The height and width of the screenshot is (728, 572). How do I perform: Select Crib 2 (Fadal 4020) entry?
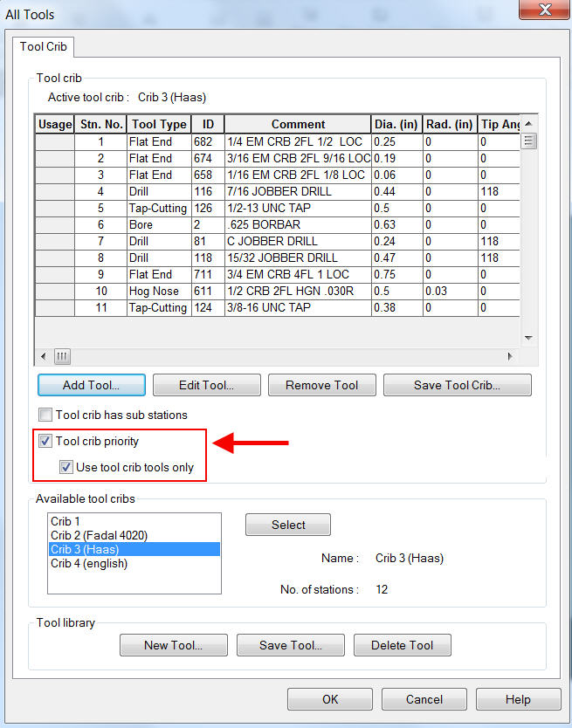coord(134,535)
